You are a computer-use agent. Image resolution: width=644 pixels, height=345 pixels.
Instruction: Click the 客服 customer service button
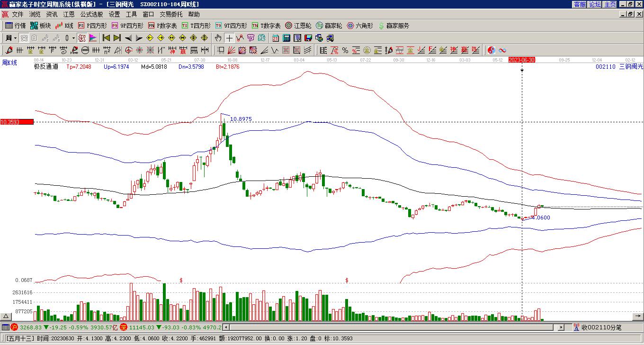(x=580, y=4)
